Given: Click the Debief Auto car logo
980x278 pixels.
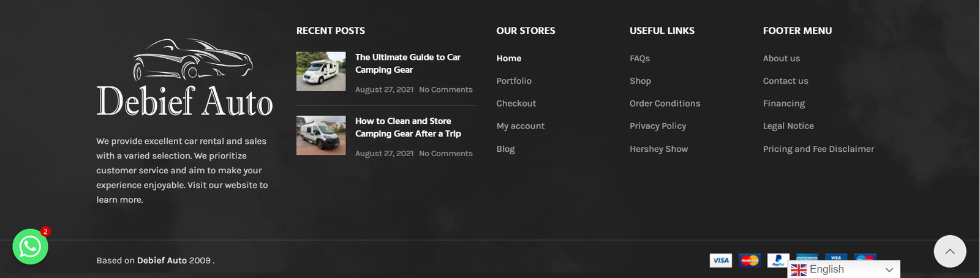Looking at the screenshot, I should click(184, 78).
